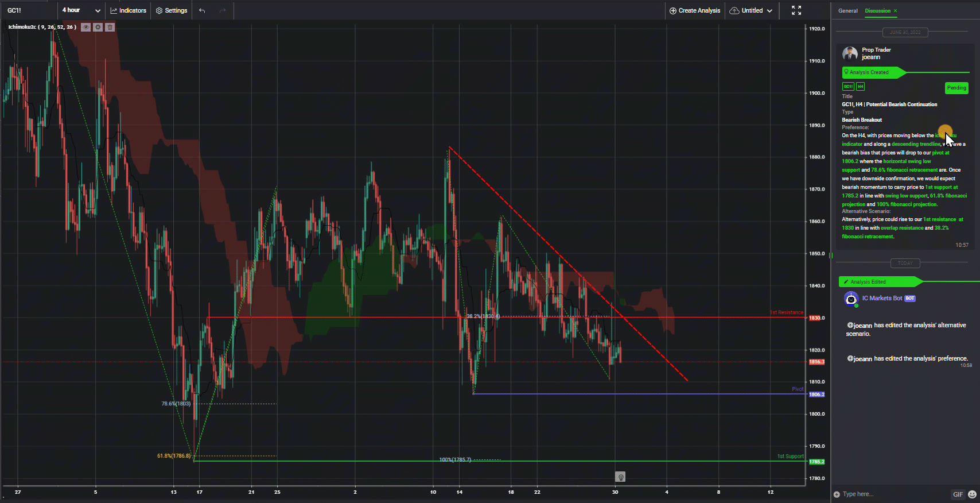This screenshot has height=503, width=980.
Task: Click the Pivot line label
Action: (798, 389)
